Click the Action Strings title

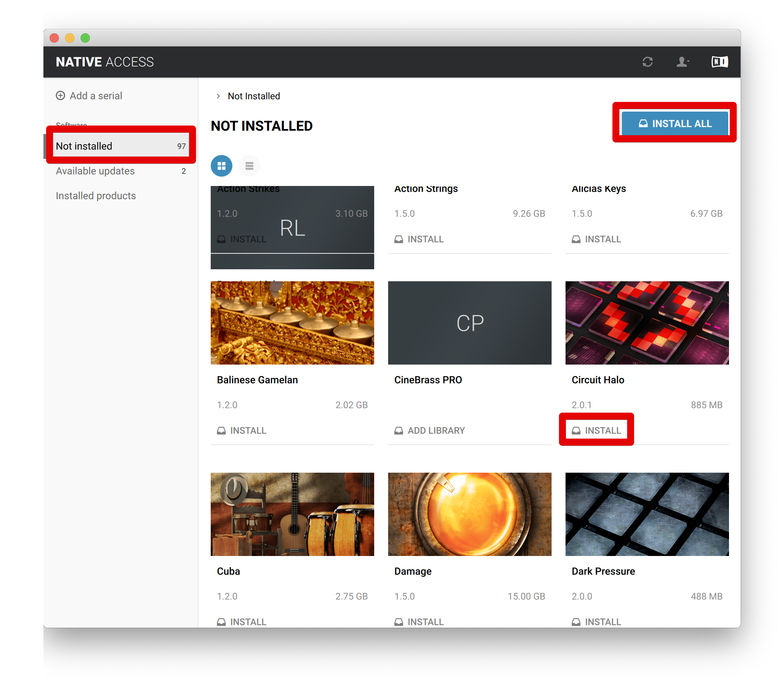[x=426, y=189]
